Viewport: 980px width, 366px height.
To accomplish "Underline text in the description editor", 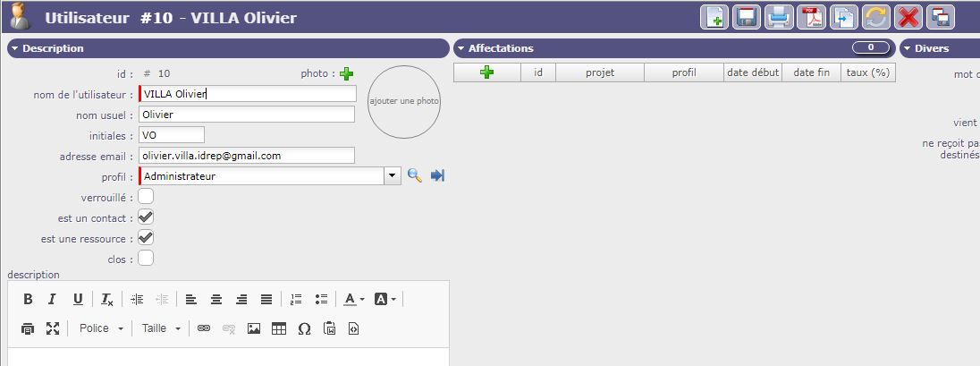I will click(x=78, y=299).
